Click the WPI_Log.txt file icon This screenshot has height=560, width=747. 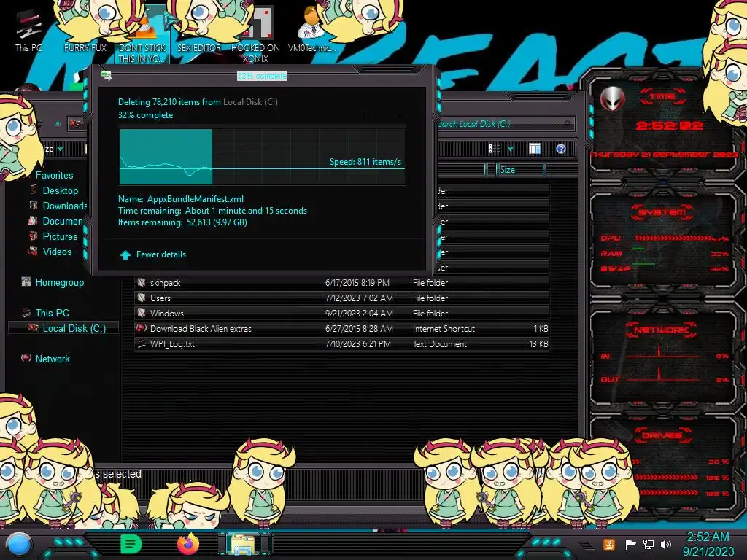coord(142,343)
